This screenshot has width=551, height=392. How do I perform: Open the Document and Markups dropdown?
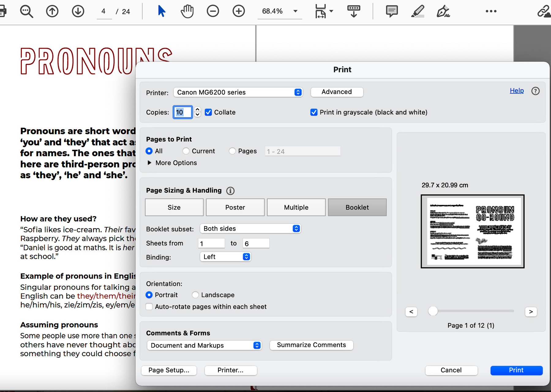(x=204, y=345)
